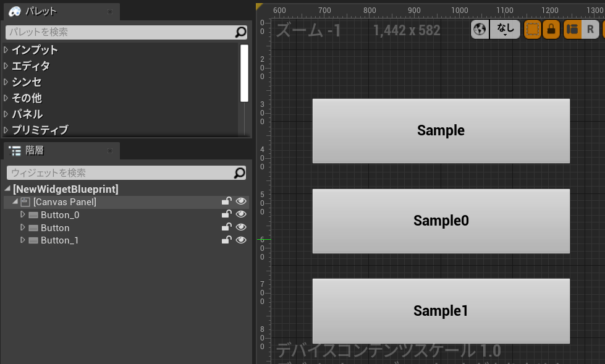Click the Canvas Panel widget type icon
This screenshot has width=605, height=364.
25,202
